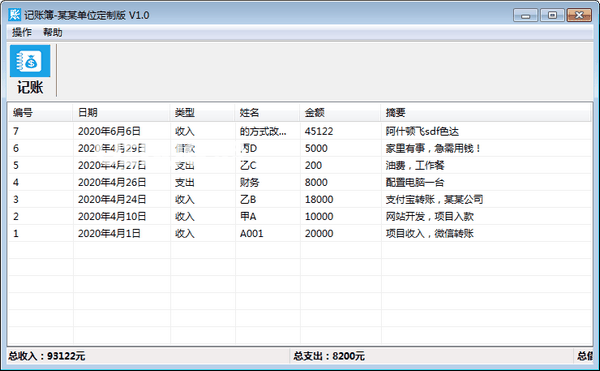Sort by the 摘要 column header

click(486, 112)
